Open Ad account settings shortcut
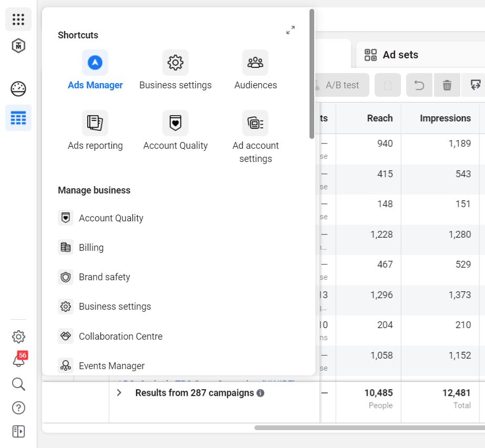The width and height of the screenshot is (485, 448). (255, 137)
